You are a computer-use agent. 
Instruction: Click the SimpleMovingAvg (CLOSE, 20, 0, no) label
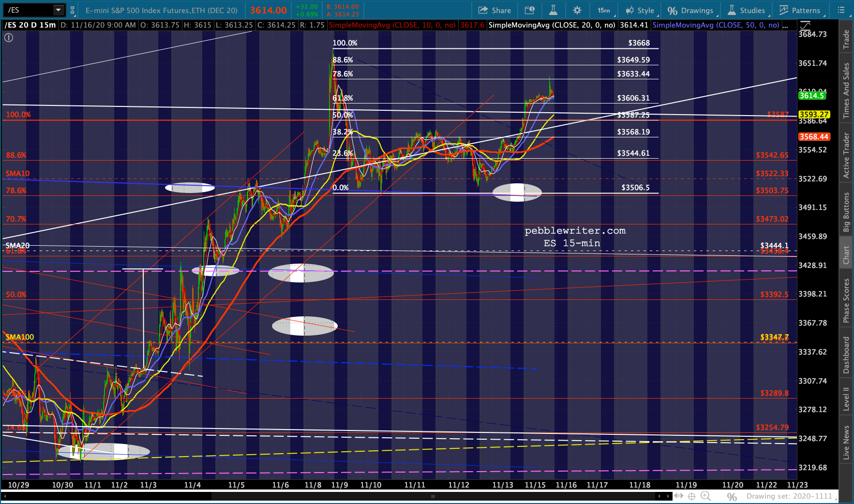(552, 25)
